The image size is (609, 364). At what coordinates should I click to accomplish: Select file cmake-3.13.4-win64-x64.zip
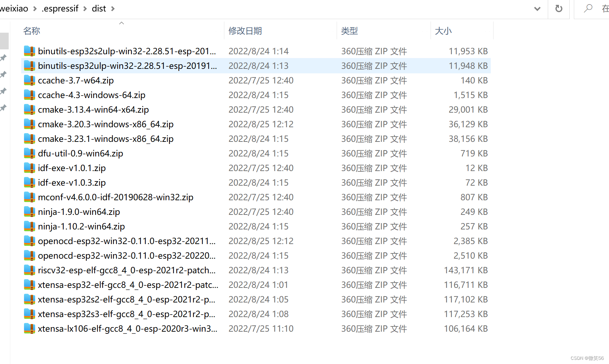point(93,110)
